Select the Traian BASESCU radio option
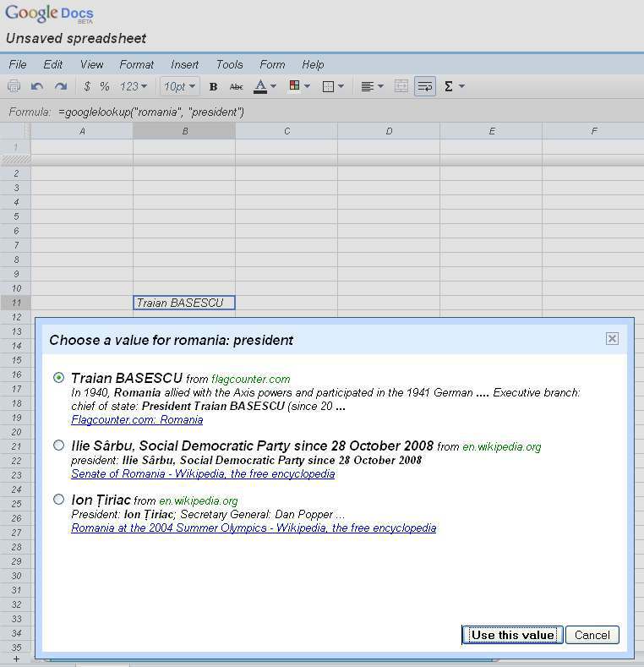This screenshot has width=644, height=667. [x=58, y=378]
